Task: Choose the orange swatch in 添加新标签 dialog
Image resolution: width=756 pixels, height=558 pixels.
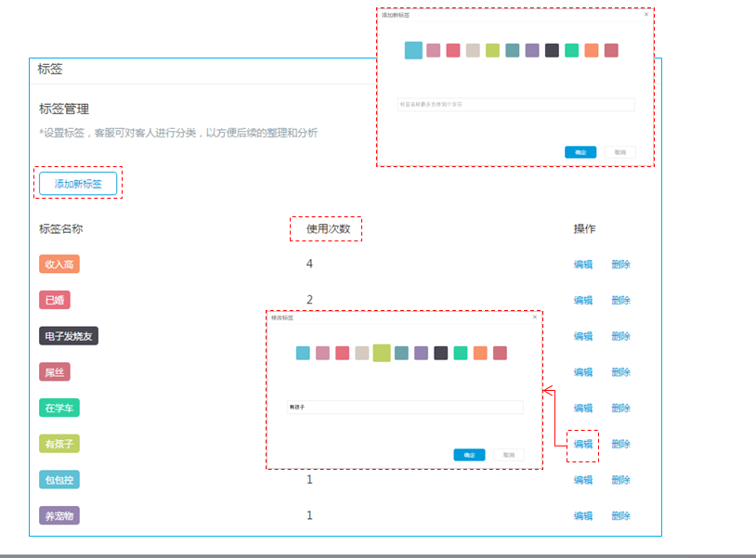Action: tap(592, 50)
